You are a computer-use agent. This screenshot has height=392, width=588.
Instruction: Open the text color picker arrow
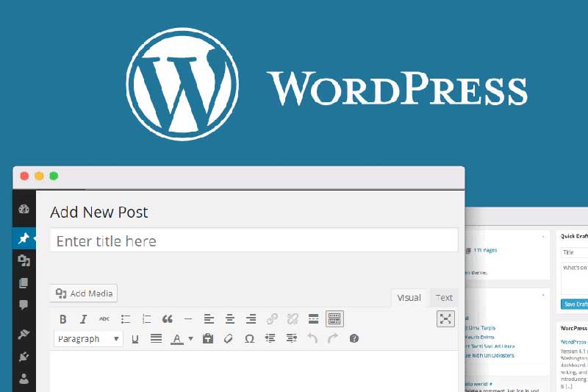190,339
